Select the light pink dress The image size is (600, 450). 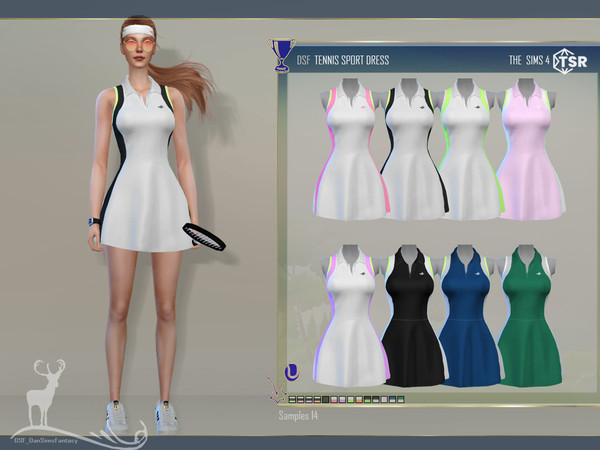[x=531, y=149]
